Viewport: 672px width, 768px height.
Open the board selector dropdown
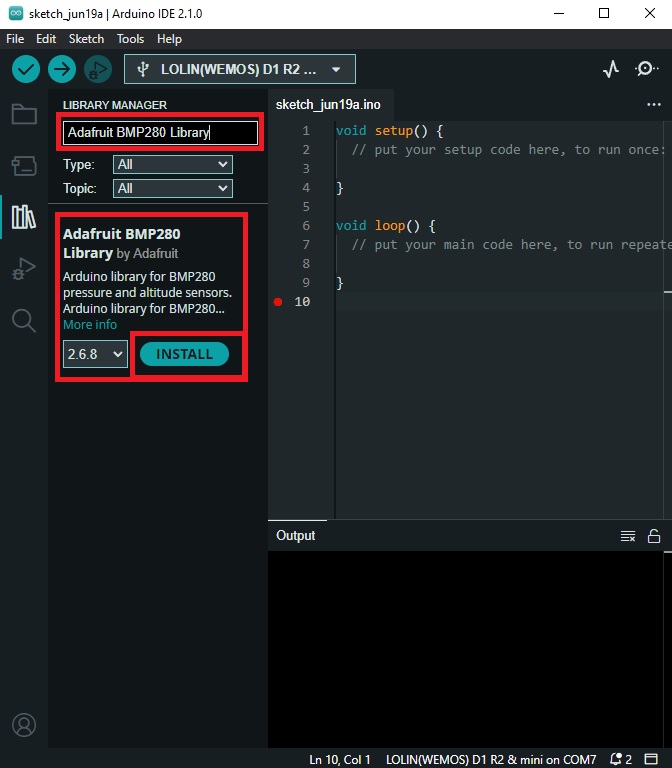point(240,69)
